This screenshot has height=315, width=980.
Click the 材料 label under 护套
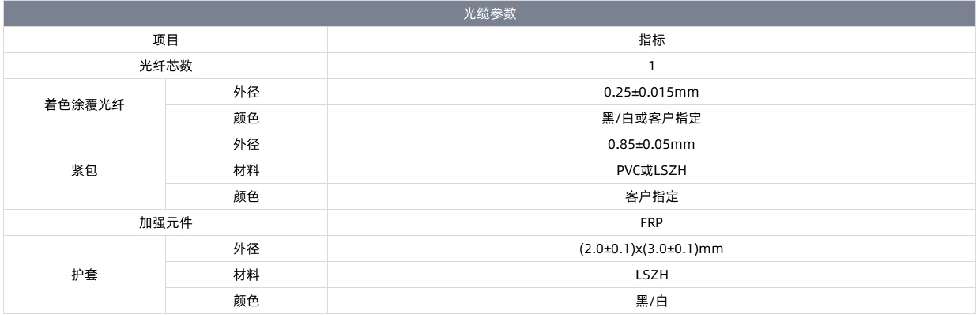pyautogui.click(x=247, y=275)
